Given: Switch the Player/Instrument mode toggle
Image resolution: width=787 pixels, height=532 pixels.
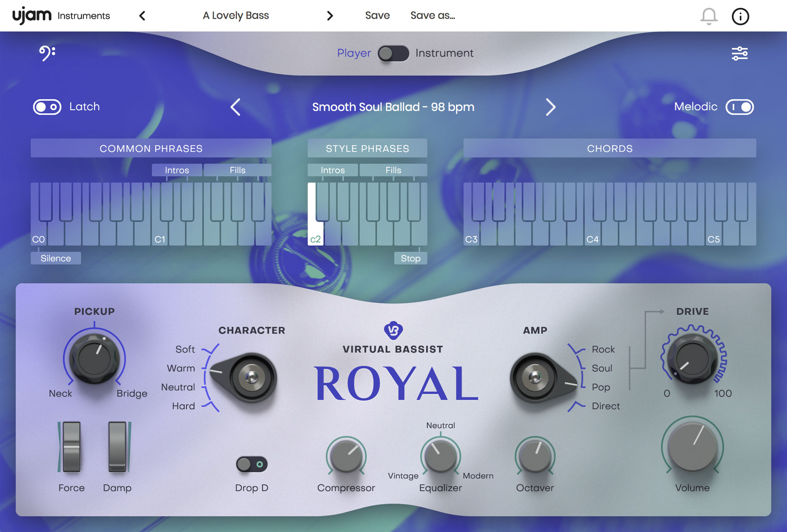Looking at the screenshot, I should (x=393, y=53).
